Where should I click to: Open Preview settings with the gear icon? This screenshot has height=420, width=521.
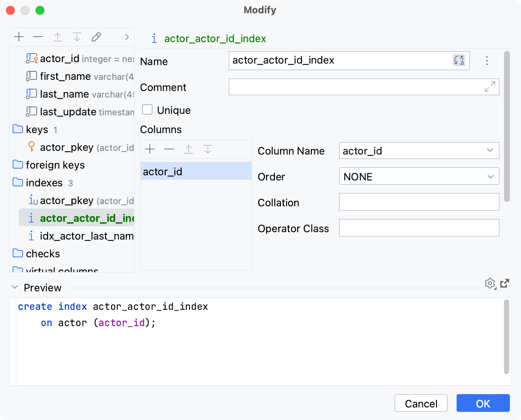(490, 284)
